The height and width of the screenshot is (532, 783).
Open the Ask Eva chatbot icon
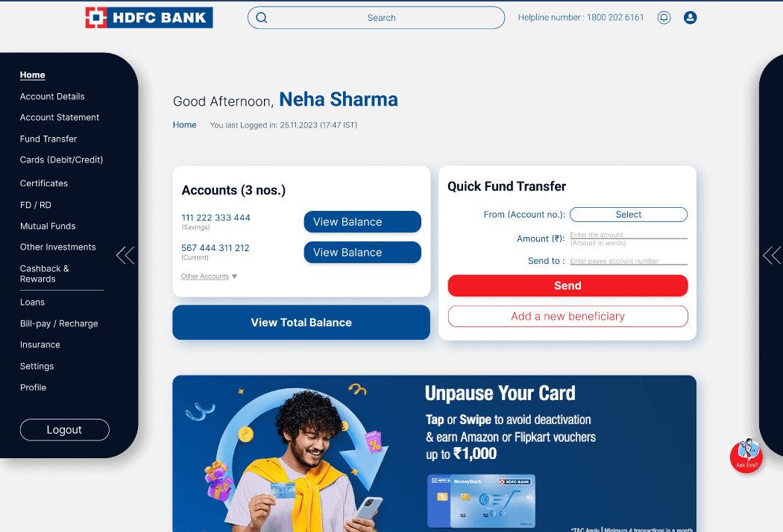coord(746,456)
